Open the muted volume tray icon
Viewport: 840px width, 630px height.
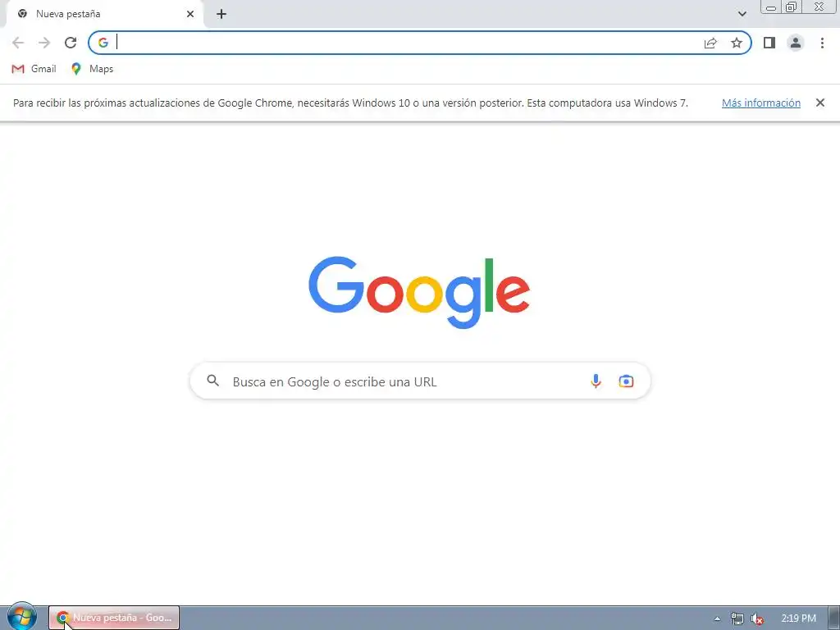(x=757, y=619)
